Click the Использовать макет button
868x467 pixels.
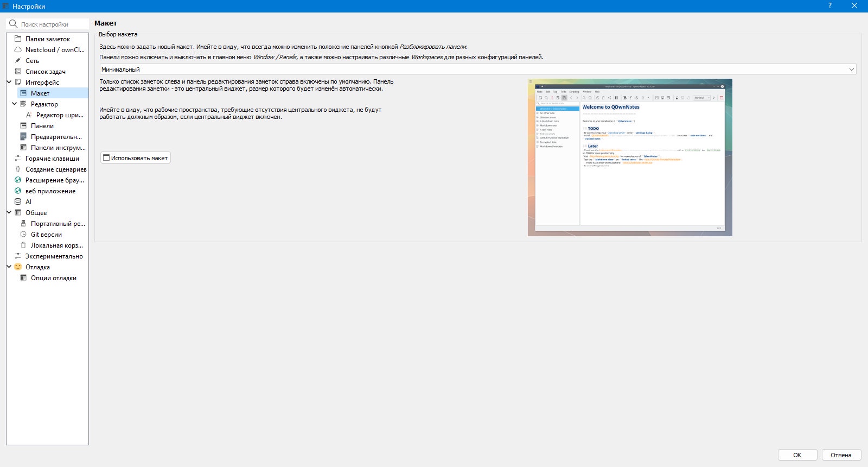[x=136, y=158]
